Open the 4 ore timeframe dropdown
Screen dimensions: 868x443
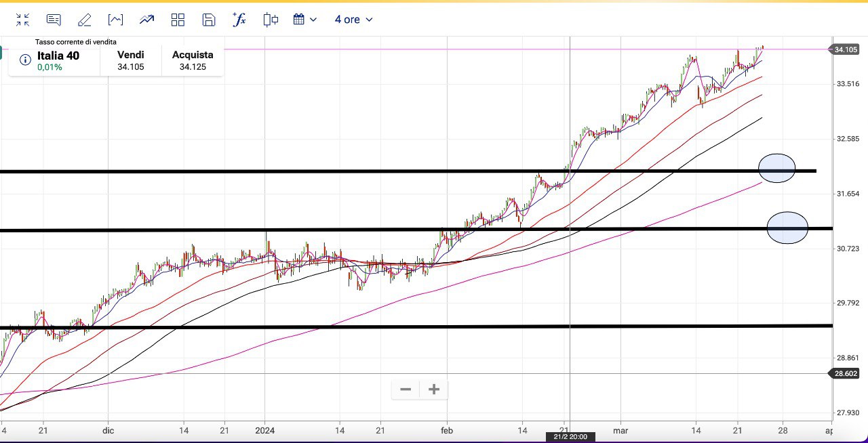click(353, 20)
